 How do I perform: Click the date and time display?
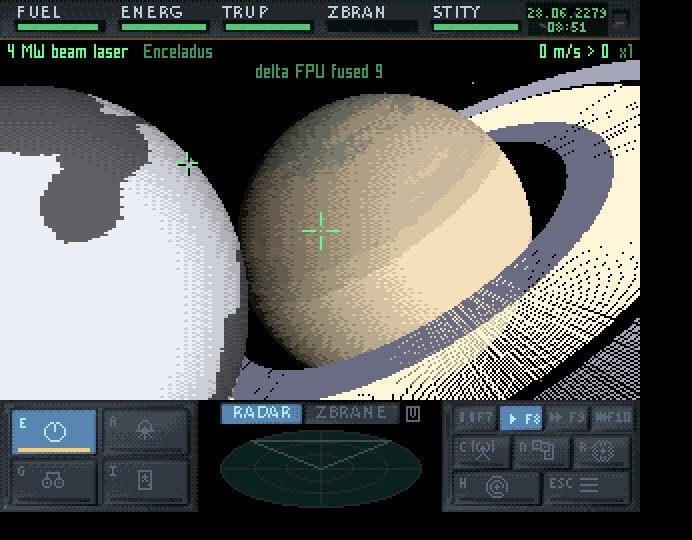click(x=567, y=20)
